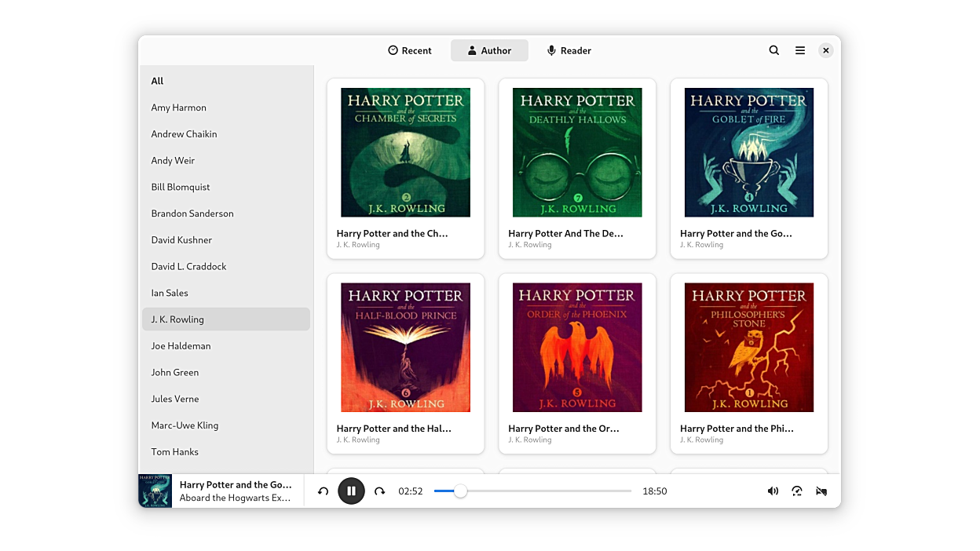Click the playback progress slider
Image resolution: width=980 pixels, height=551 pixels.
tap(532, 491)
